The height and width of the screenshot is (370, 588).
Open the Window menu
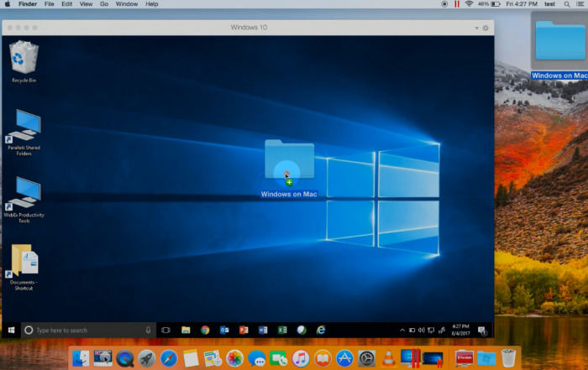pyautogui.click(x=126, y=4)
